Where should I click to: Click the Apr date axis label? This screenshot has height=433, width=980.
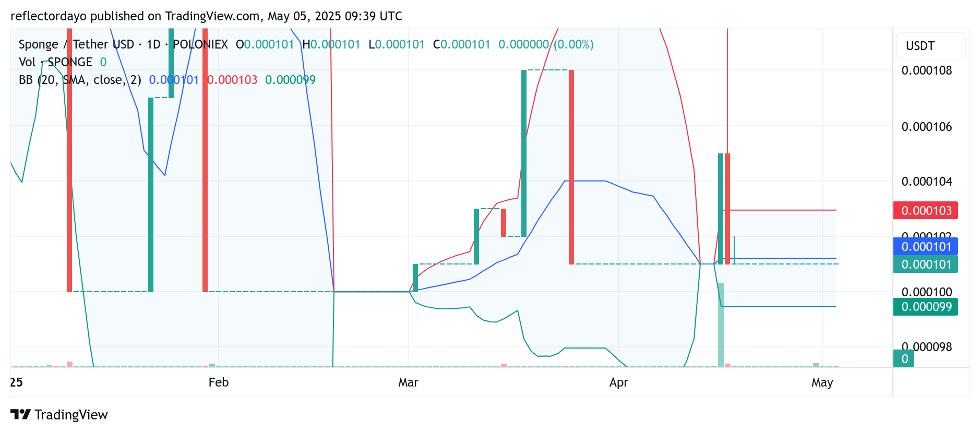coord(619,382)
